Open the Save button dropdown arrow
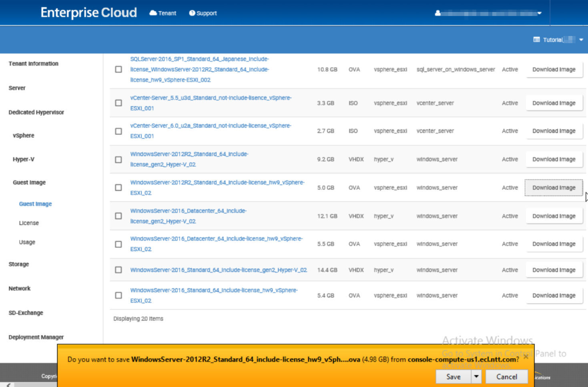 [476, 376]
